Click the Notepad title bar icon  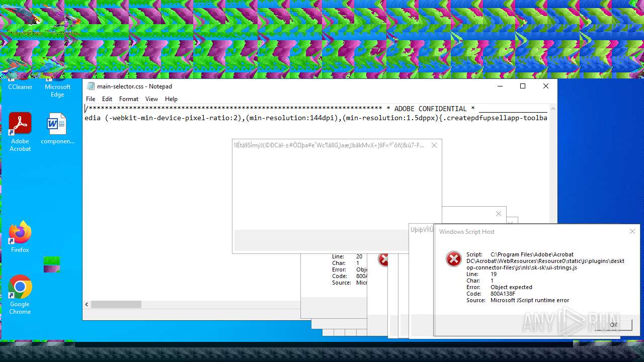(x=91, y=86)
